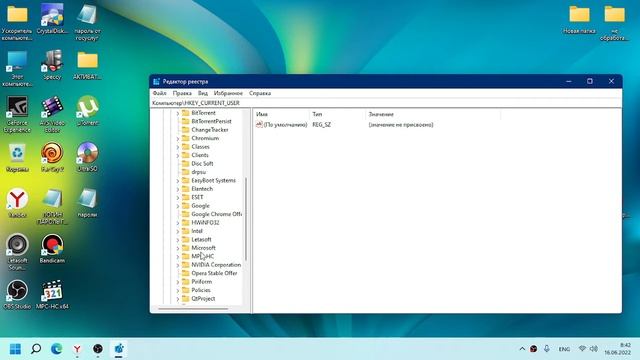Select the Disc Soft key
Viewport: 640px width, 360px height.
click(x=202, y=164)
